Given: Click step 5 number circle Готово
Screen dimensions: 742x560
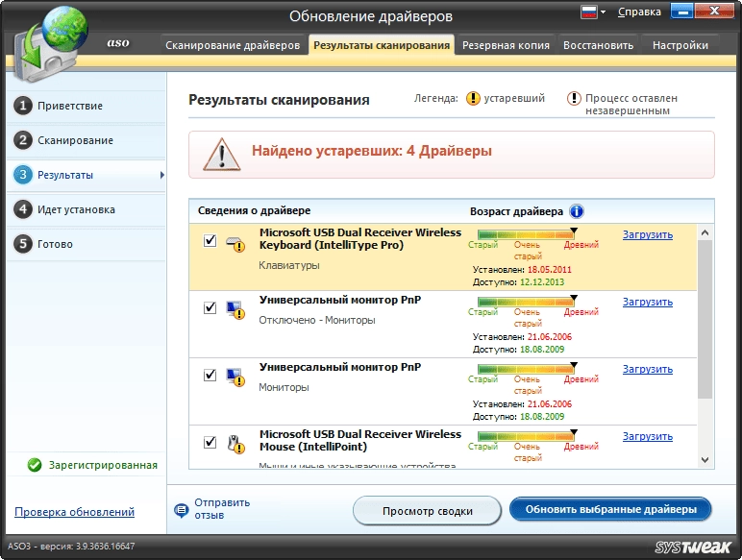Looking at the screenshot, I should pos(23,244).
